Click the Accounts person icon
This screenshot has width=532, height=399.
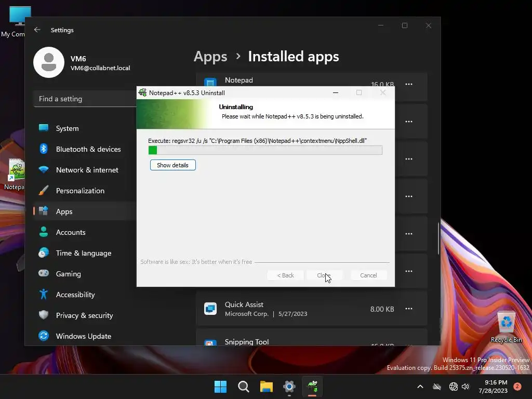44,232
